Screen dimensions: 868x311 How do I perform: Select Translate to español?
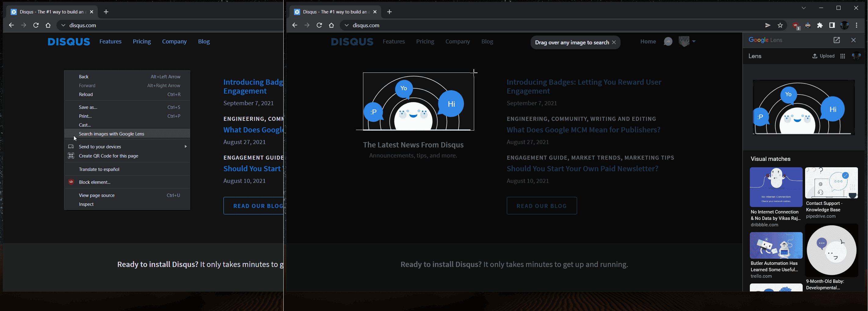pyautogui.click(x=127, y=169)
